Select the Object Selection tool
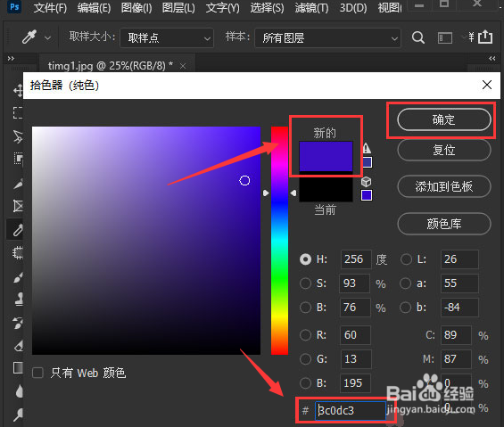The height and width of the screenshot is (427, 504). coord(18,159)
